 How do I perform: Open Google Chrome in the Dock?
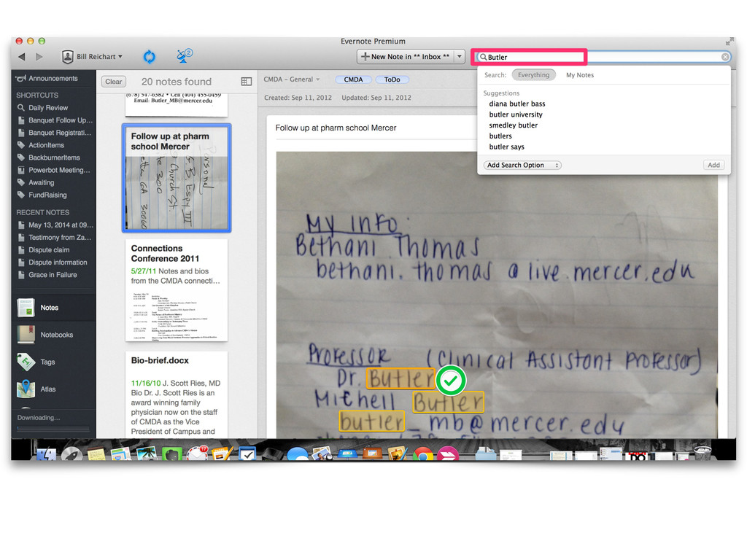tap(422, 455)
